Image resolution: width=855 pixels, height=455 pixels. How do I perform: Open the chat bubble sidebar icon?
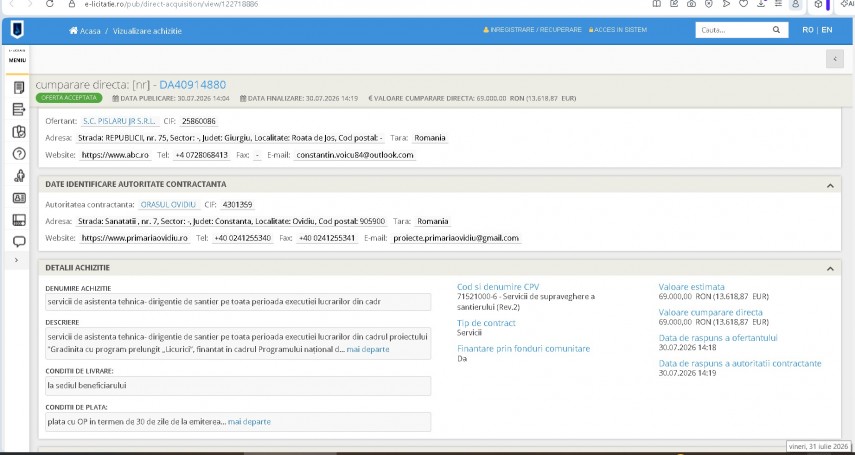19,242
